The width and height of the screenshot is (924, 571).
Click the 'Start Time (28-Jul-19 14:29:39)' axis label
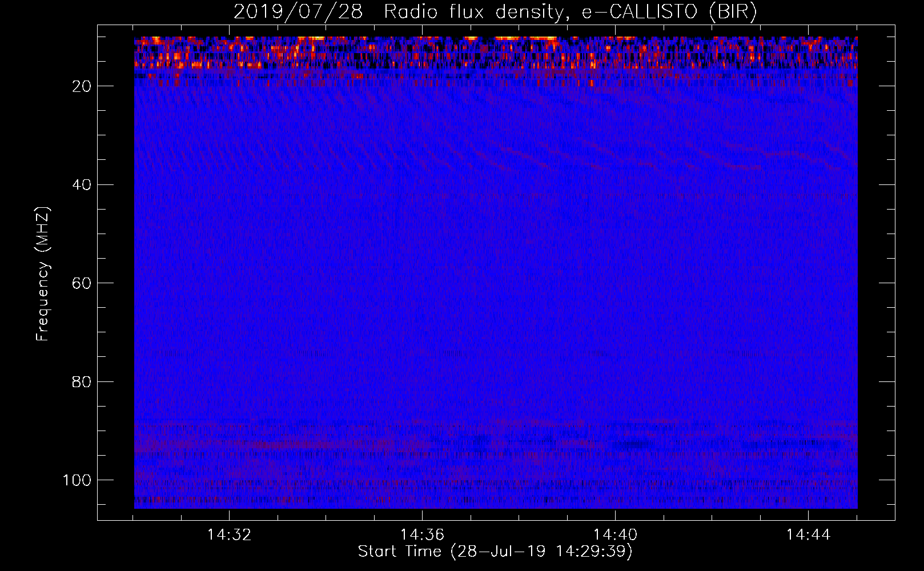(495, 552)
